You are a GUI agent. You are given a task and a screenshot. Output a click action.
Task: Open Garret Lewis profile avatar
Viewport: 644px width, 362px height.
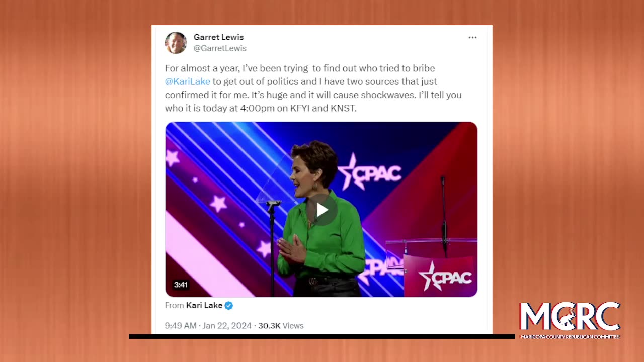coord(176,43)
